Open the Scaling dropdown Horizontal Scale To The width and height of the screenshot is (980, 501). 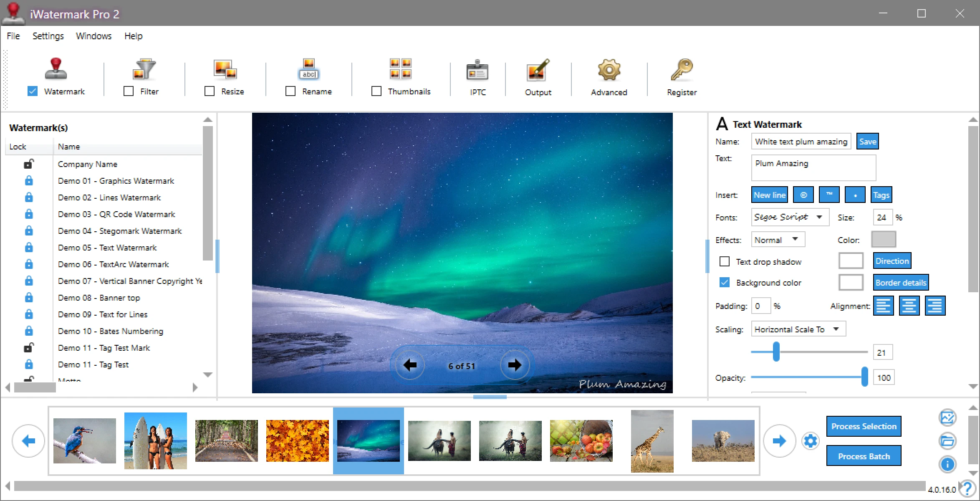tap(798, 329)
